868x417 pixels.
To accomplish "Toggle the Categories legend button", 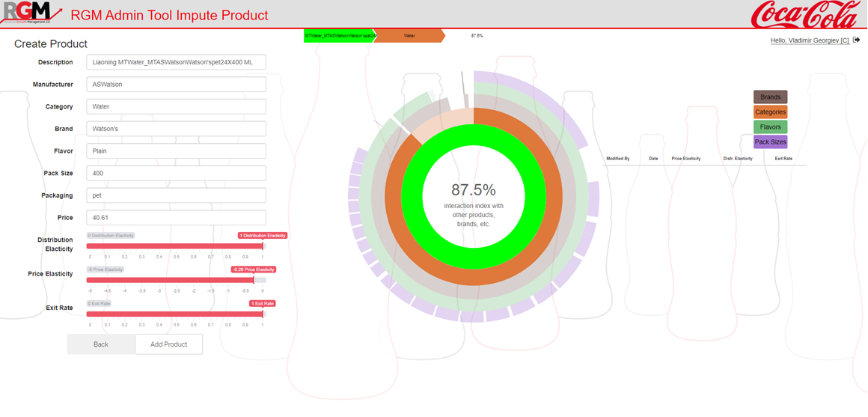I will click(770, 112).
